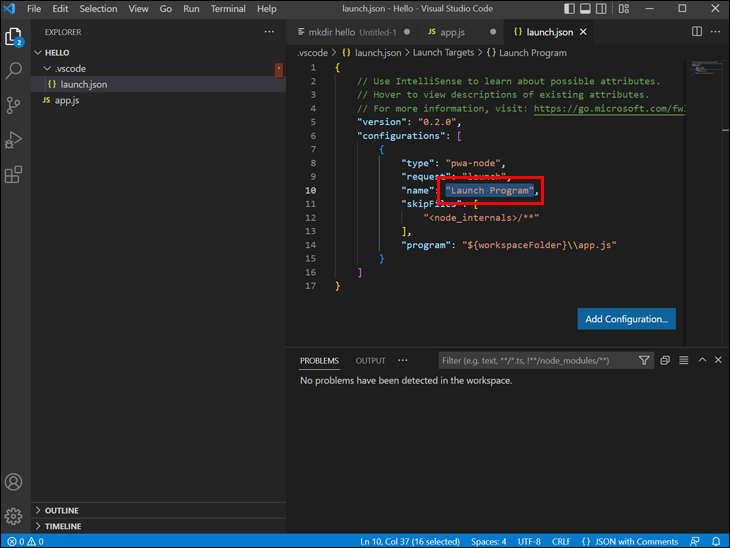Click the notifications bell in status bar
Viewport: 730px width, 548px height.
point(716,541)
